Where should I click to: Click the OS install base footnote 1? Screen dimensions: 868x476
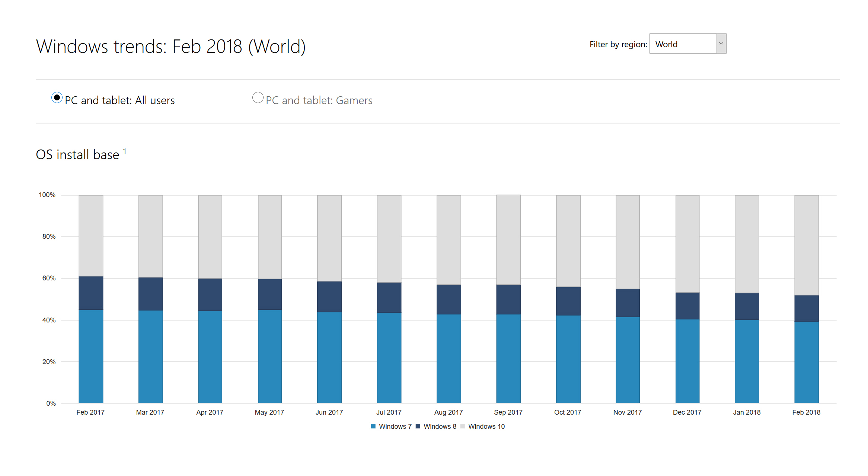tap(125, 151)
